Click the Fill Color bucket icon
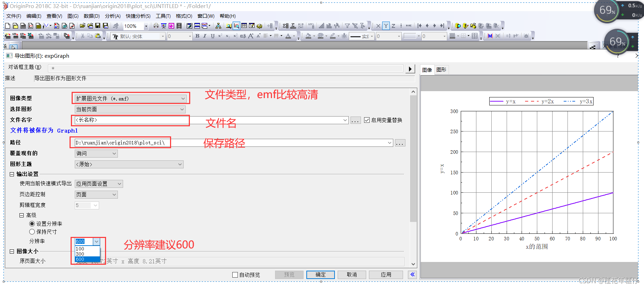This screenshot has height=287, width=644. point(308,36)
